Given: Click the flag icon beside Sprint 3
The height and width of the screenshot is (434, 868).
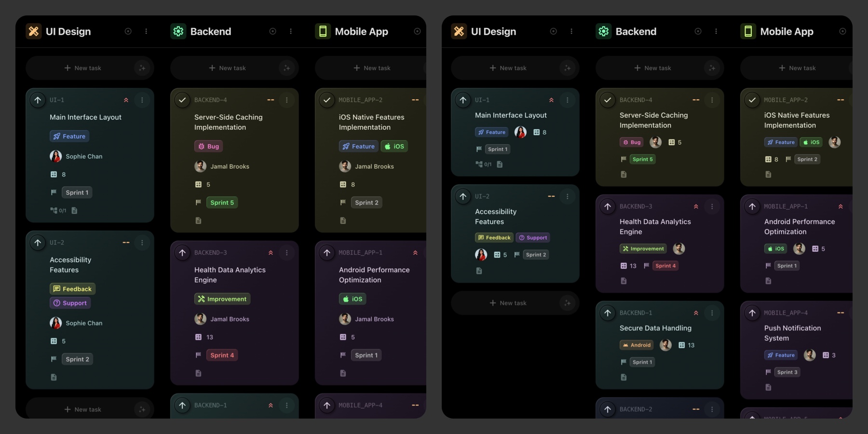Looking at the screenshot, I should pyautogui.click(x=768, y=372).
